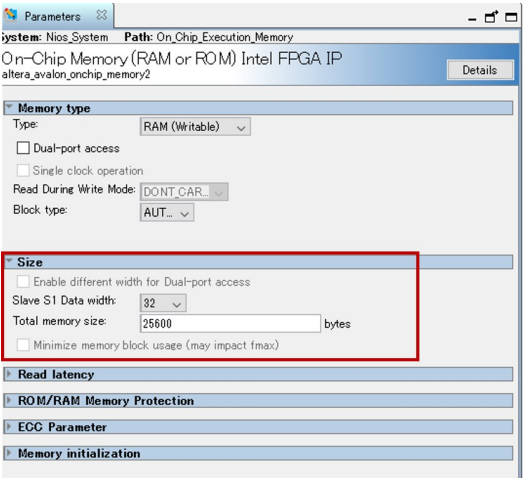Open the Block type dropdown
Screen dimensions: 523x480
tap(167, 212)
